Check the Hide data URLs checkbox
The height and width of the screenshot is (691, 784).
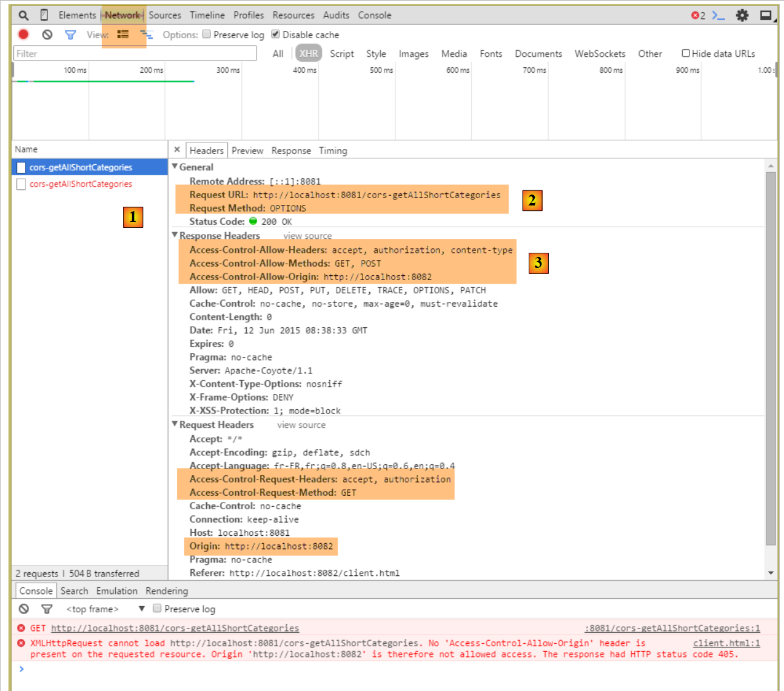point(686,53)
